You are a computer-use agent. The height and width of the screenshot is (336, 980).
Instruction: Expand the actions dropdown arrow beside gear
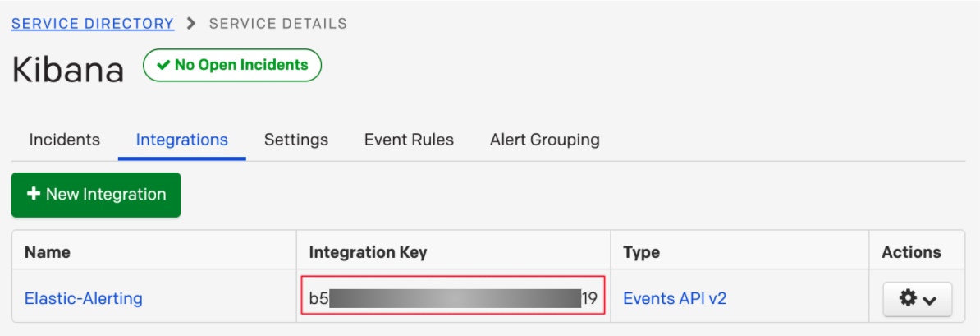[x=929, y=300]
